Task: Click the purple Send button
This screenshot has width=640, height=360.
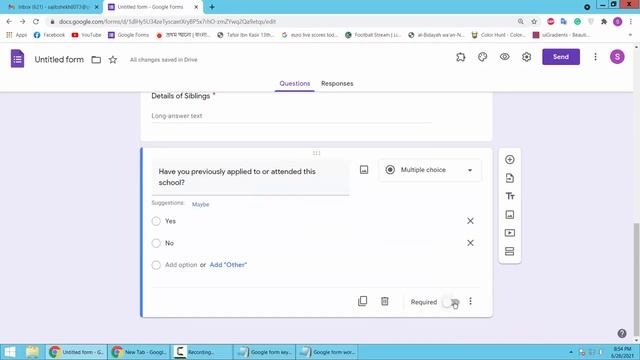Action: (561, 57)
